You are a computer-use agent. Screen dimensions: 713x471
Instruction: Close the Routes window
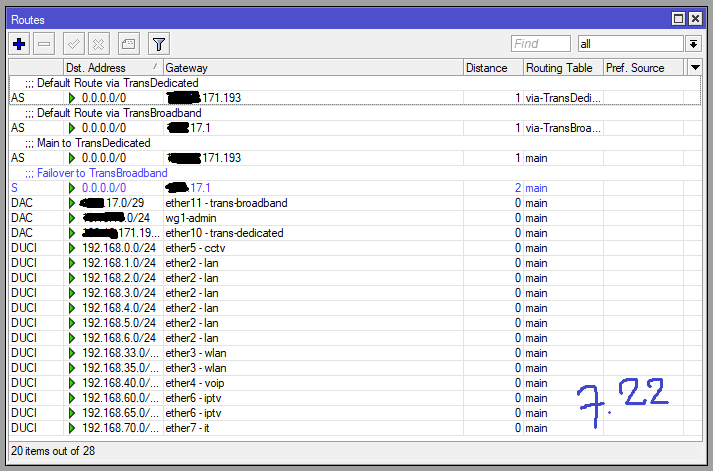(x=695, y=19)
